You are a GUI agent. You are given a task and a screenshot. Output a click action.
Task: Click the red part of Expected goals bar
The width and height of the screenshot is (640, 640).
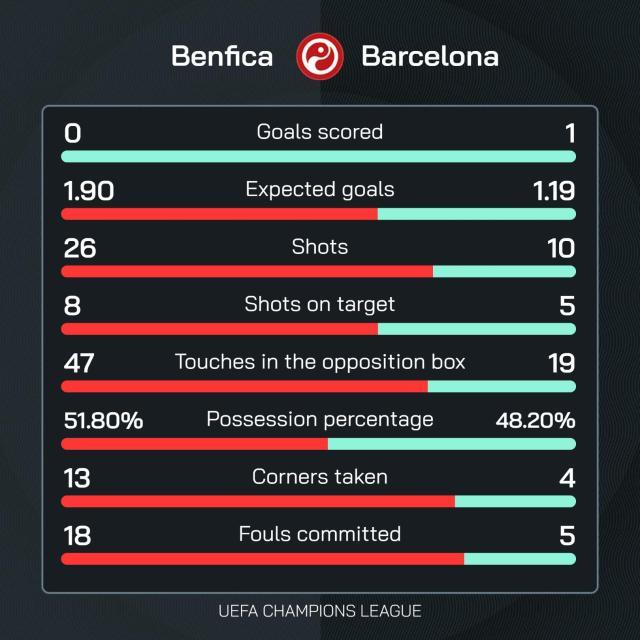pyautogui.click(x=220, y=214)
